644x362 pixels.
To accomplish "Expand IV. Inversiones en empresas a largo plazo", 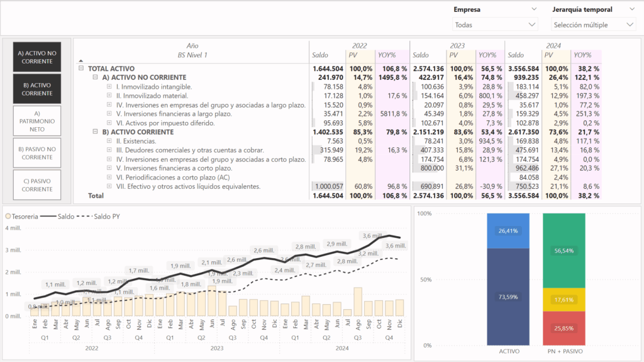I will point(109,105).
